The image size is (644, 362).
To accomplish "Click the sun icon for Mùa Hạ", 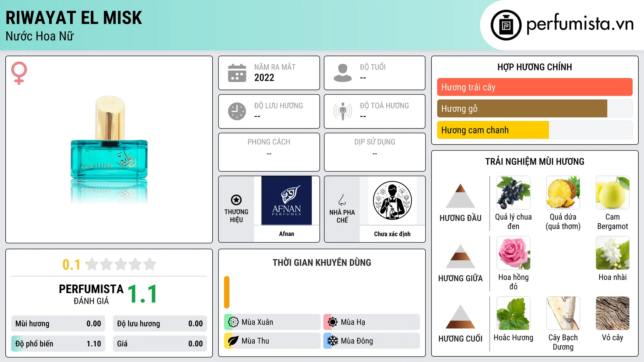I will [332, 322].
